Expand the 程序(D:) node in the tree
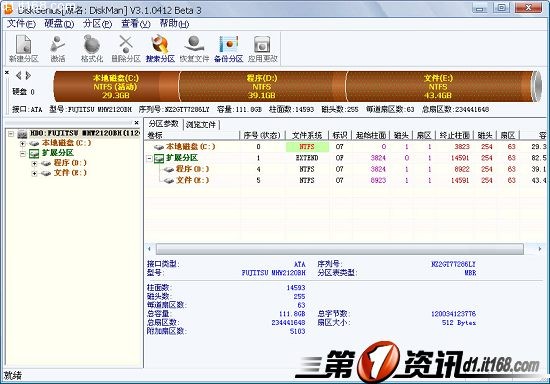The width and height of the screenshot is (550, 384). tap(34, 163)
